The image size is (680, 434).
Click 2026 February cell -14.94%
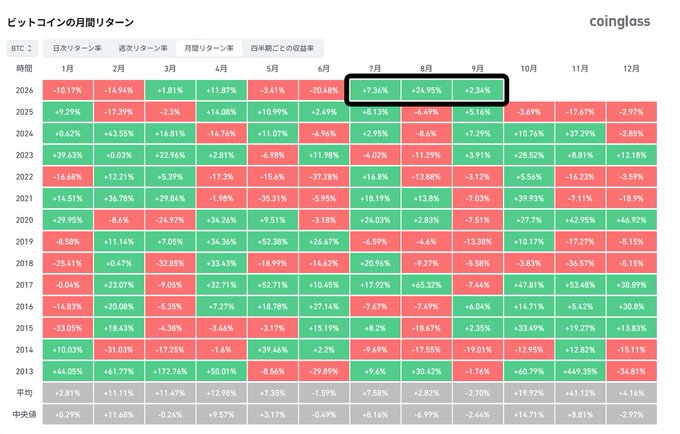119,90
